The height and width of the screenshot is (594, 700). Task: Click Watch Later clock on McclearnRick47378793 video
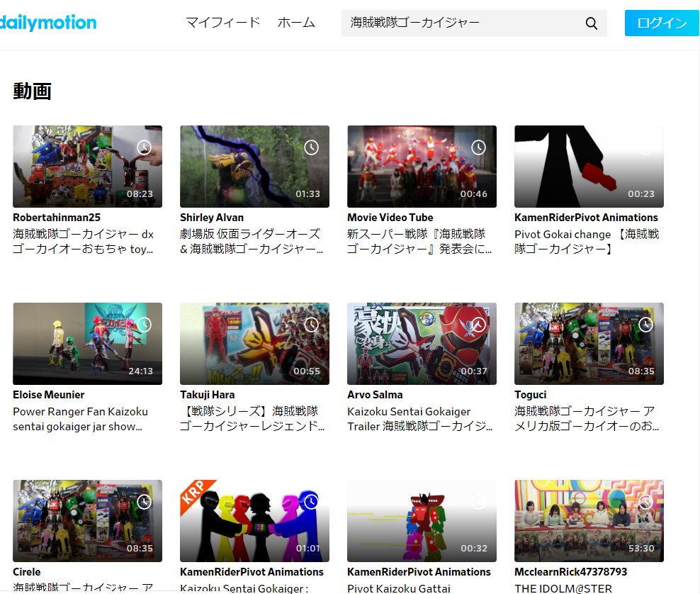coord(645,502)
